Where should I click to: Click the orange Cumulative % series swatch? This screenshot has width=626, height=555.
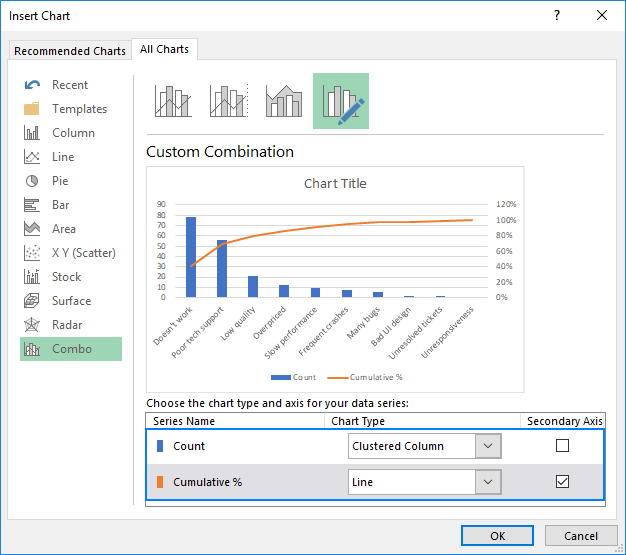(160, 482)
